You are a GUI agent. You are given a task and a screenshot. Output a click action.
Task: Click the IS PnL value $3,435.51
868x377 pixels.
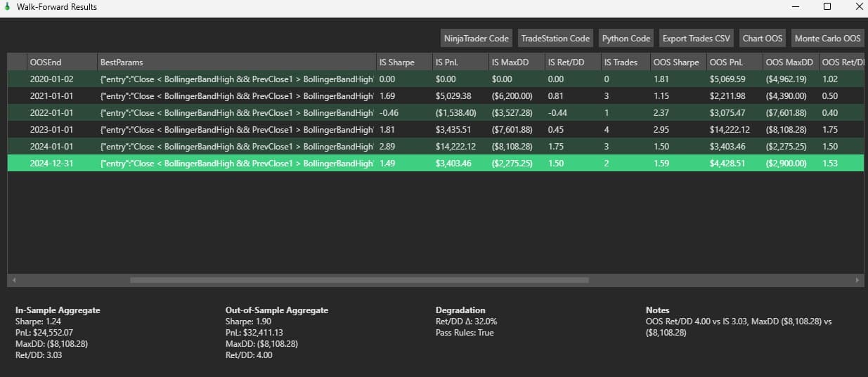tap(453, 130)
